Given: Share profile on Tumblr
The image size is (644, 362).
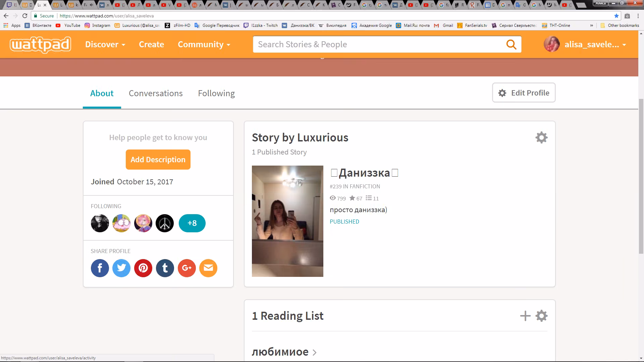Looking at the screenshot, I should 165,268.
